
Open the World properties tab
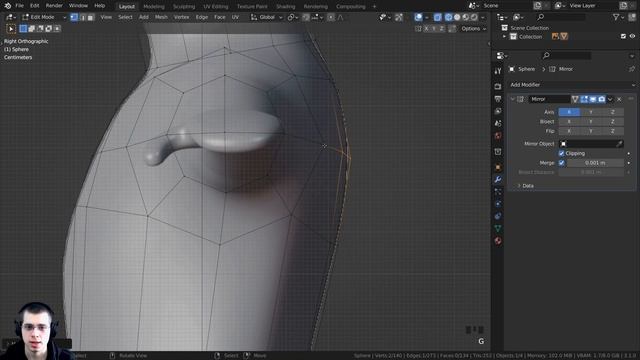click(498, 136)
